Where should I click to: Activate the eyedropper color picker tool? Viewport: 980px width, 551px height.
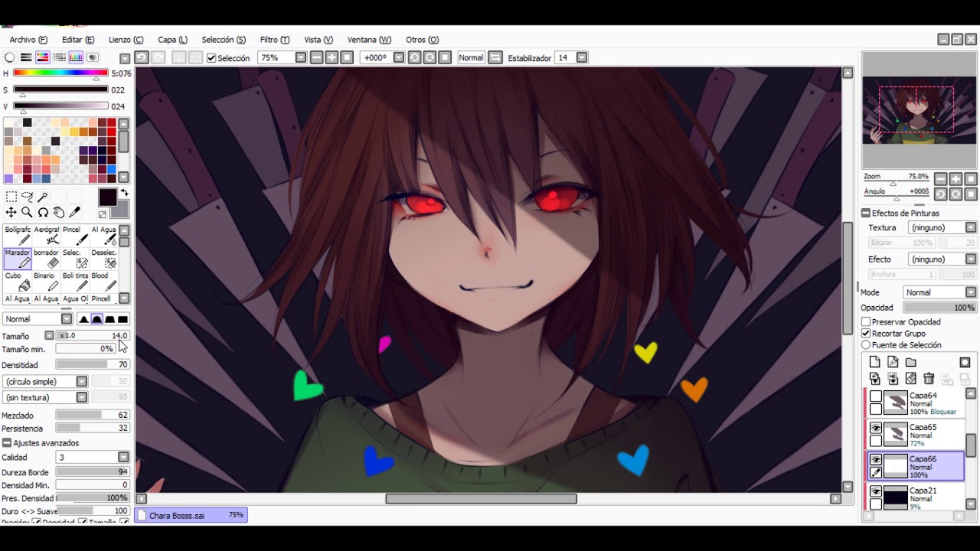75,212
